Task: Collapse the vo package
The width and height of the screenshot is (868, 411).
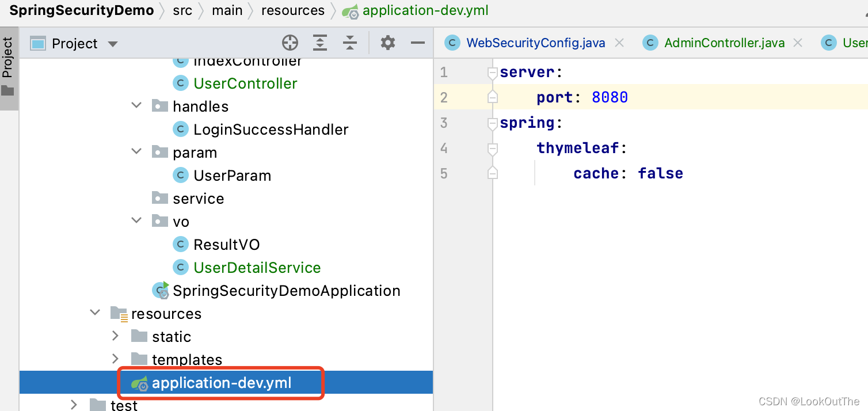Action: (136, 221)
